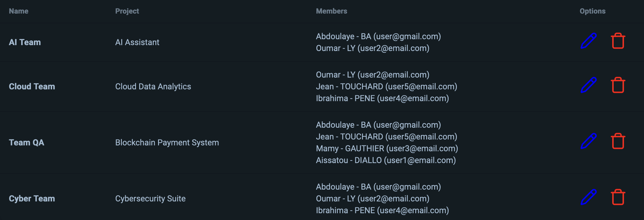The width and height of the screenshot is (644, 220).
Task: Click edit pencil for Cloud Team
Action: point(589,85)
